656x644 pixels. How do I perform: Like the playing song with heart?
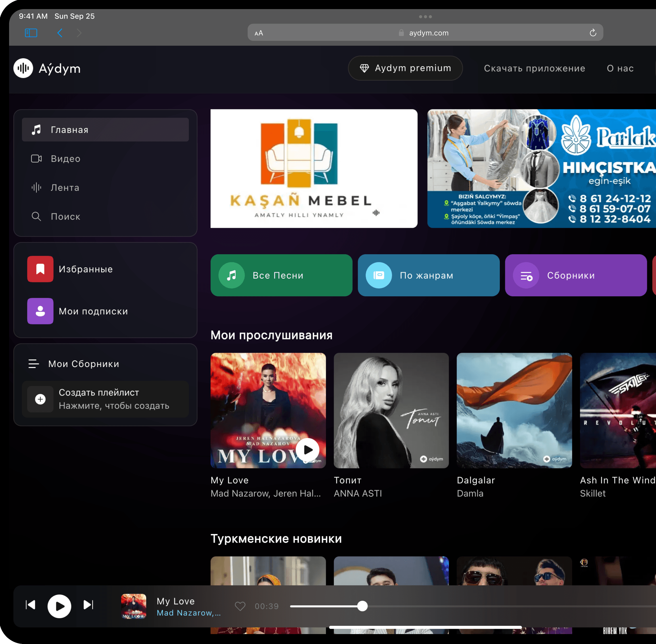240,606
